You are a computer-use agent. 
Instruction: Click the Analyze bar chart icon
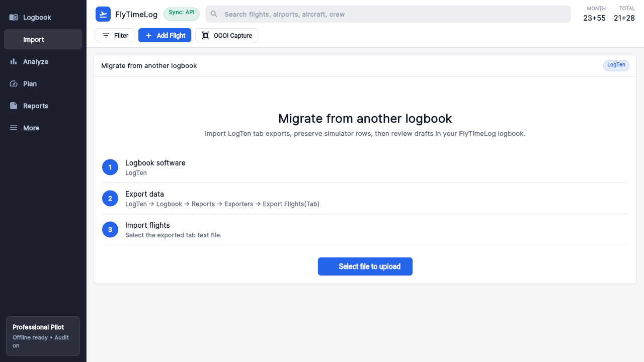coord(14,61)
